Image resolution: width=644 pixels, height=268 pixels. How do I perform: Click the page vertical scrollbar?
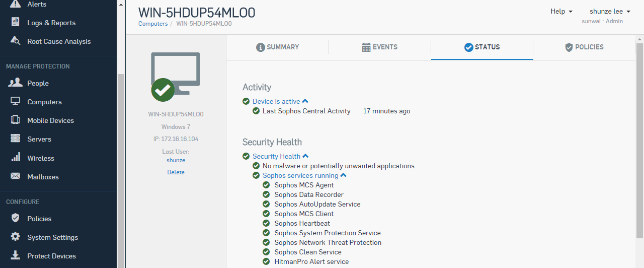pos(639,141)
